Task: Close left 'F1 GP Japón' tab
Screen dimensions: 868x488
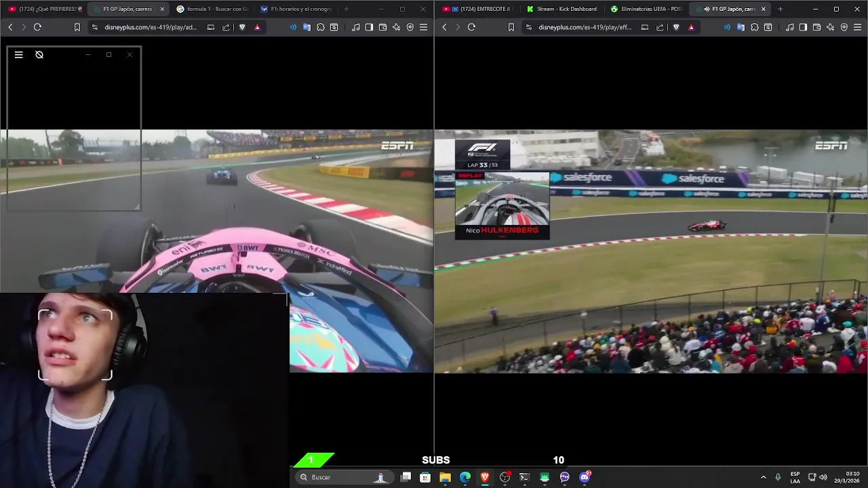Action: [162, 9]
